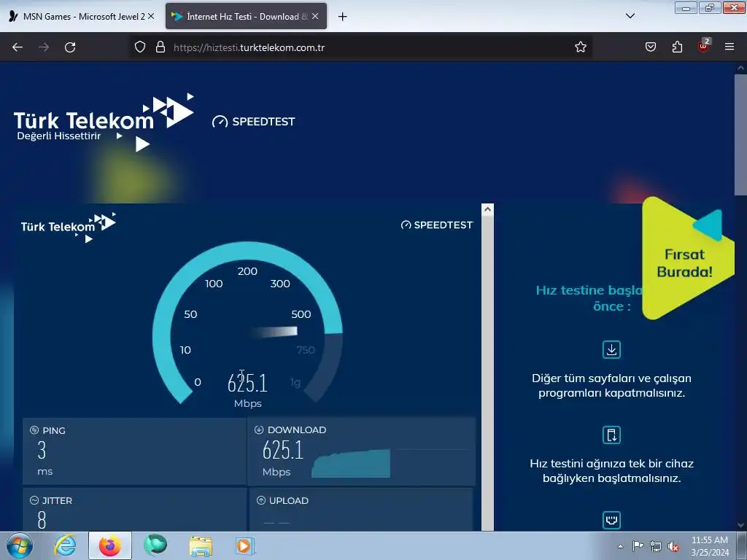Viewport: 747px width, 560px height.
Task: Click the ethernet port tip icon
Action: pyautogui.click(x=612, y=520)
